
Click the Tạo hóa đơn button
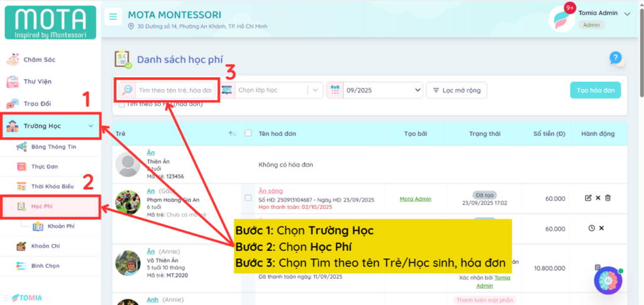point(595,91)
